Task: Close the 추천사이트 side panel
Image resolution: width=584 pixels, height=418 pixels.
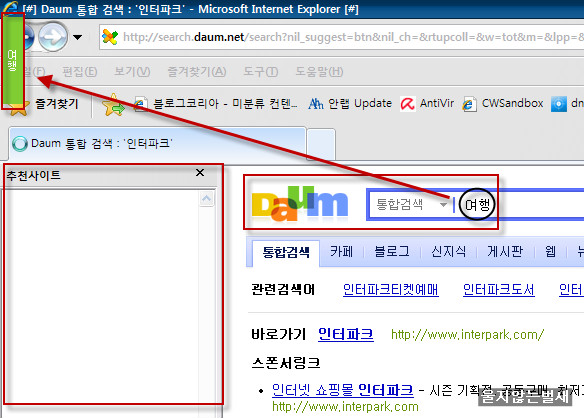Action: 200,172
